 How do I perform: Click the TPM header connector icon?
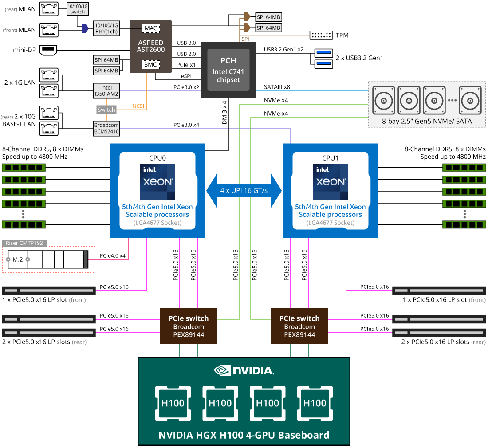(x=321, y=35)
